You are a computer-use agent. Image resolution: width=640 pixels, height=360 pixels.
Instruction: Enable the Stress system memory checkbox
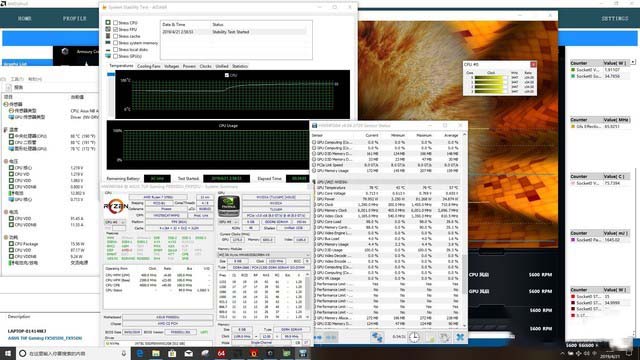tap(116, 43)
